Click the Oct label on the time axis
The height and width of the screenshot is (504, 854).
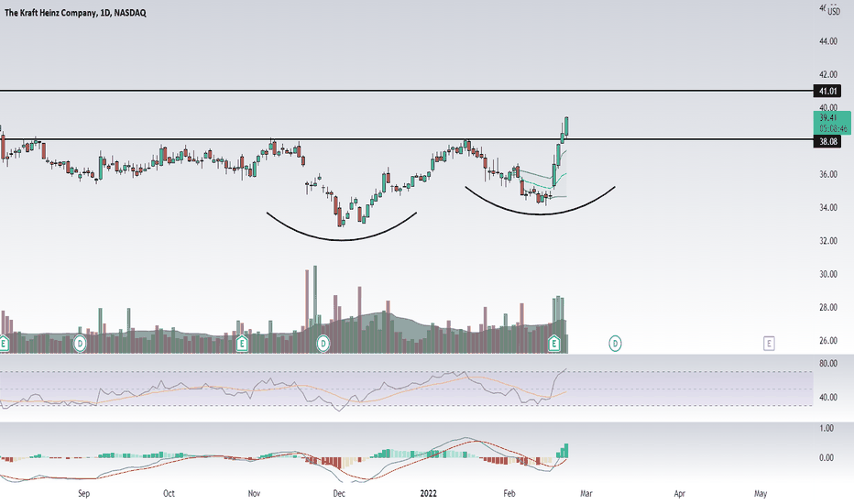(169, 493)
